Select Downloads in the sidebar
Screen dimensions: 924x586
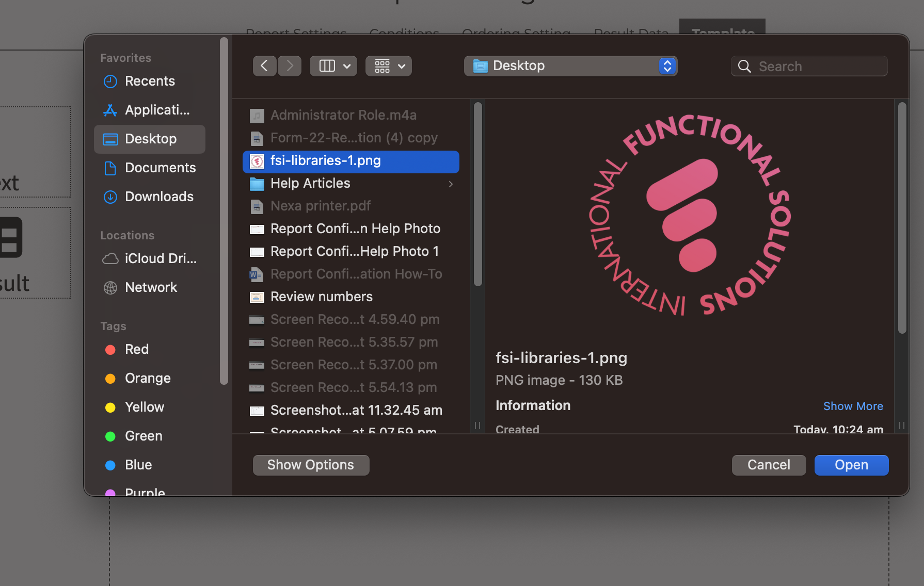(x=150, y=197)
